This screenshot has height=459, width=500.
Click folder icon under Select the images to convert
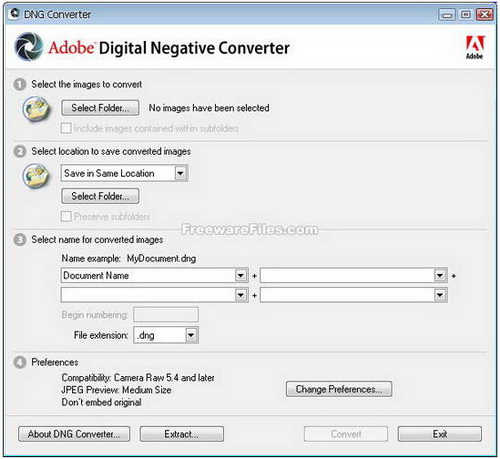click(x=36, y=109)
